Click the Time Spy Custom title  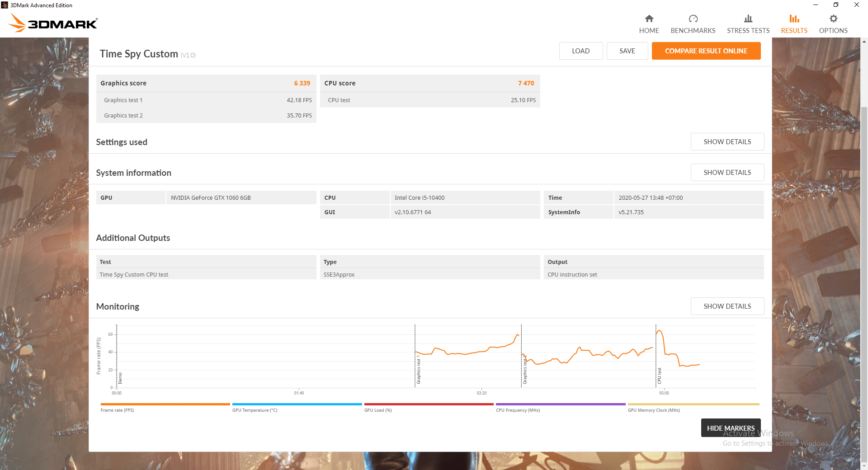(139, 54)
